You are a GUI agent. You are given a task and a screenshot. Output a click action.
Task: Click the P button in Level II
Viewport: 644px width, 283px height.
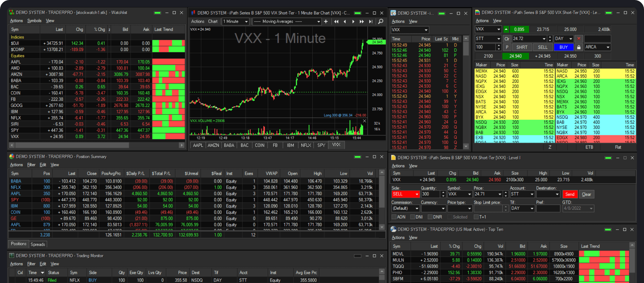coord(507,47)
